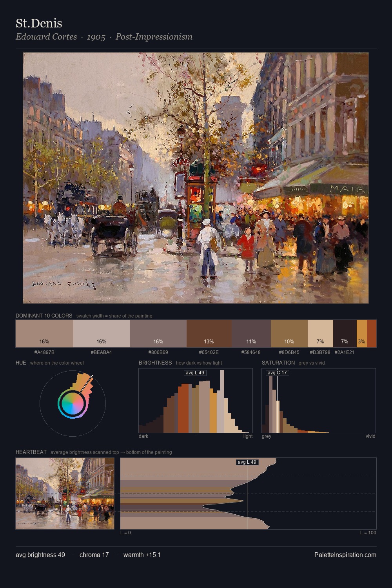Viewport: 392px width, 588px height.
Task: Select the #584648 swatch at 11%
Action: [x=251, y=334]
